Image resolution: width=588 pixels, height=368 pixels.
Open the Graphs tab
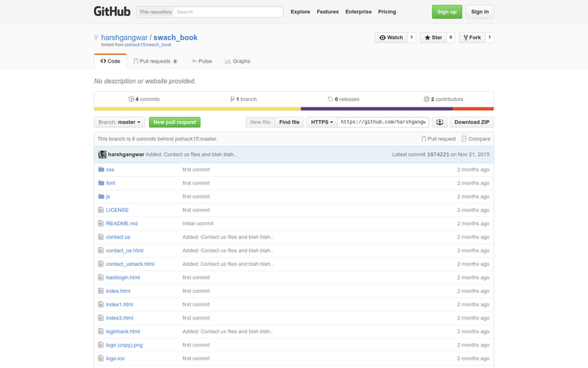pos(237,61)
